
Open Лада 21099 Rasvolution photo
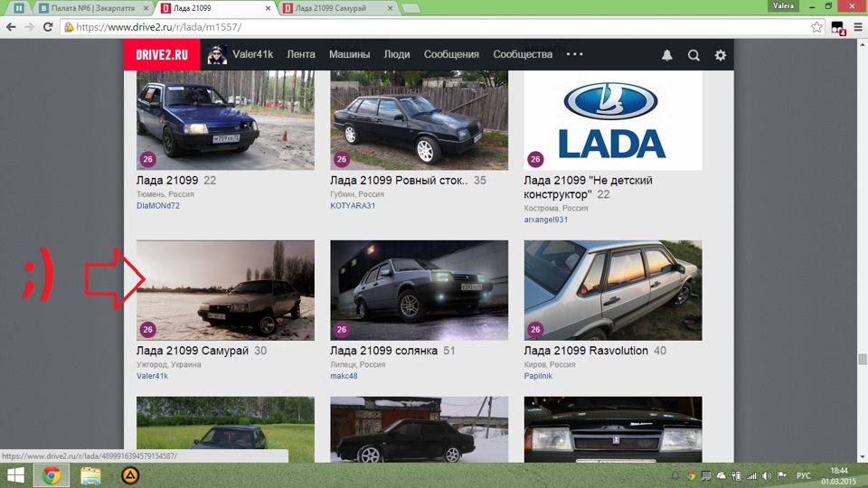coord(613,290)
